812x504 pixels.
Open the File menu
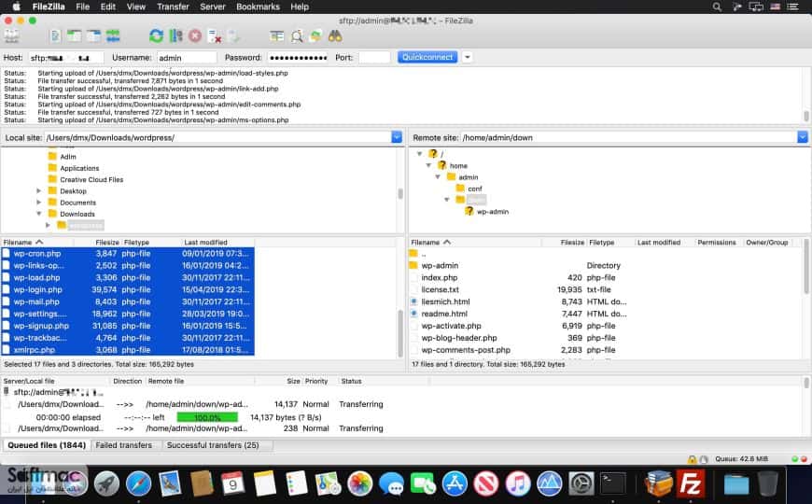[x=82, y=7]
